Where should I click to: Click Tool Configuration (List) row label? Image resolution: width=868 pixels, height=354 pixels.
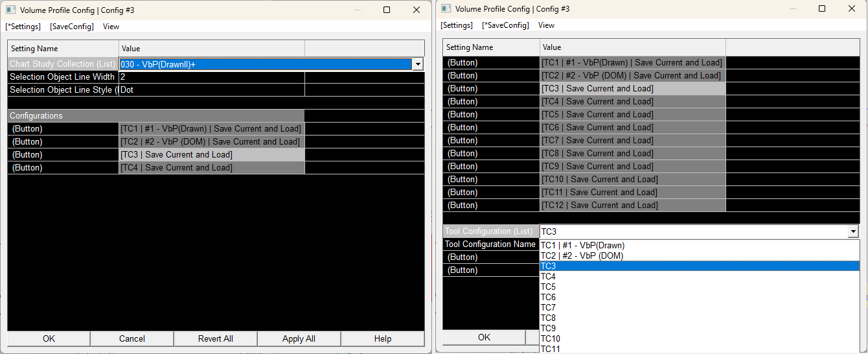491,231
